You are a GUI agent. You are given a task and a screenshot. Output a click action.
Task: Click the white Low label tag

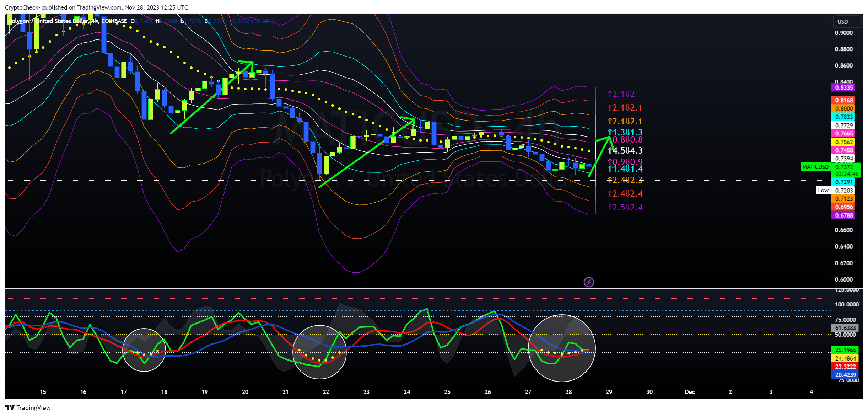(823, 190)
